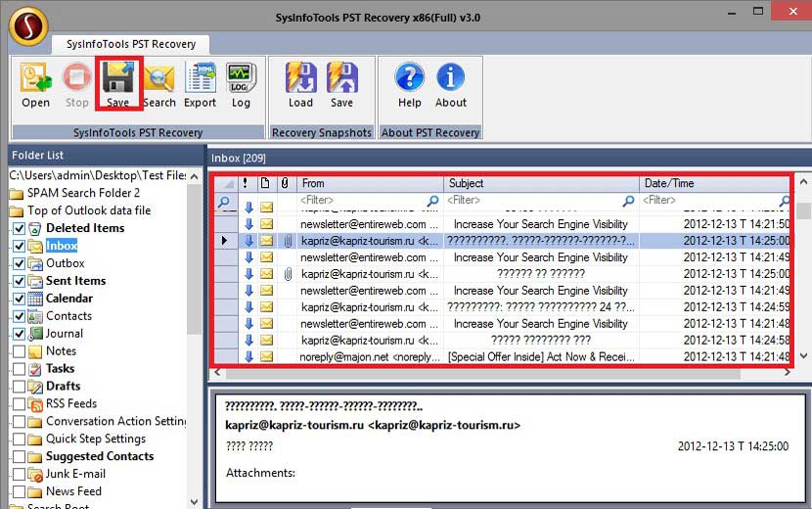Click the Stop scanning icon
The width and height of the screenshot is (812, 509).
(x=76, y=85)
